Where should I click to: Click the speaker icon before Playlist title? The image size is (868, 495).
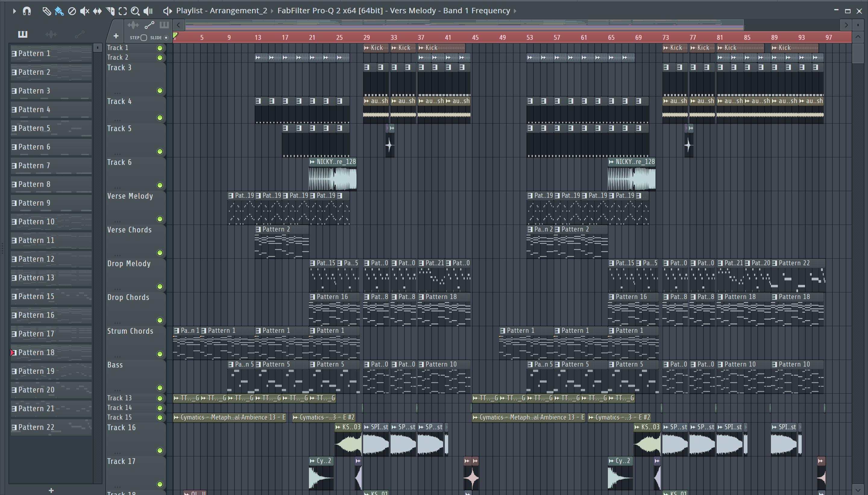pyautogui.click(x=167, y=11)
